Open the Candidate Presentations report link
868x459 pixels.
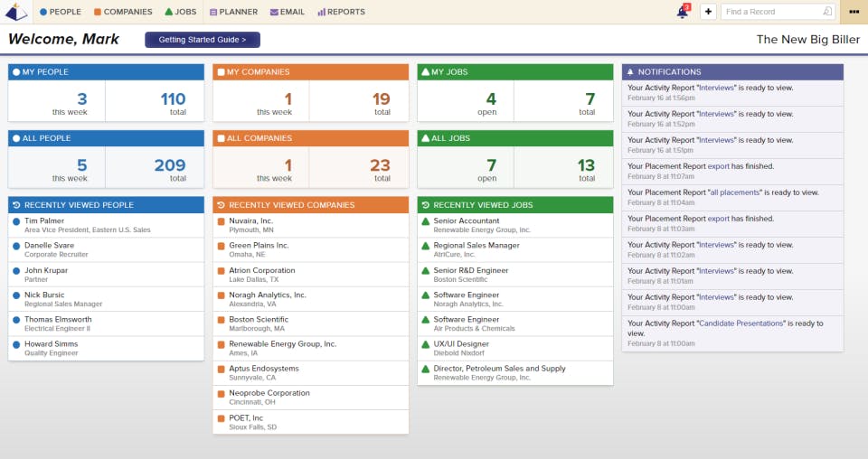click(x=741, y=323)
